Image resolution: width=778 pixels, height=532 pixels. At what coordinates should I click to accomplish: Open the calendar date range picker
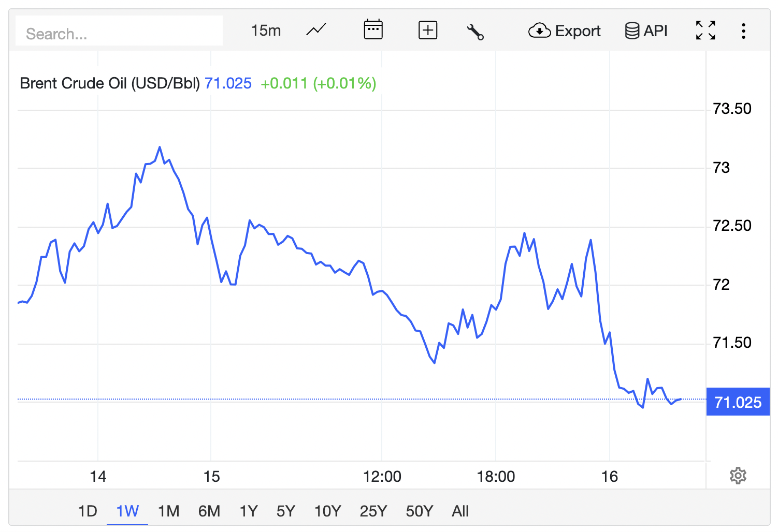coord(373,30)
